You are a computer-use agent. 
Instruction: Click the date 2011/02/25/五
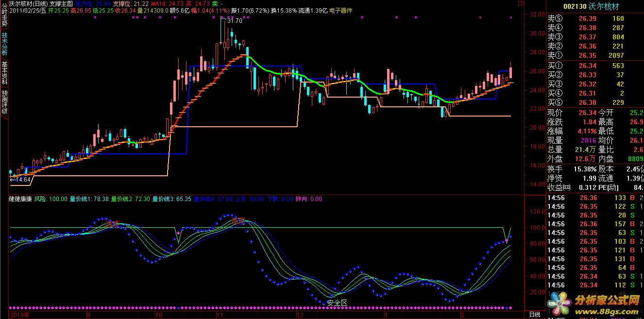29,10
